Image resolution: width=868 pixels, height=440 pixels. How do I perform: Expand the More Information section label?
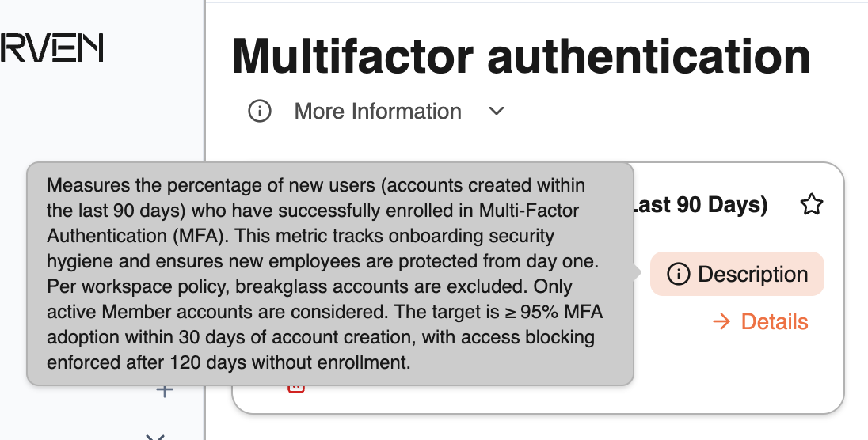point(378,112)
